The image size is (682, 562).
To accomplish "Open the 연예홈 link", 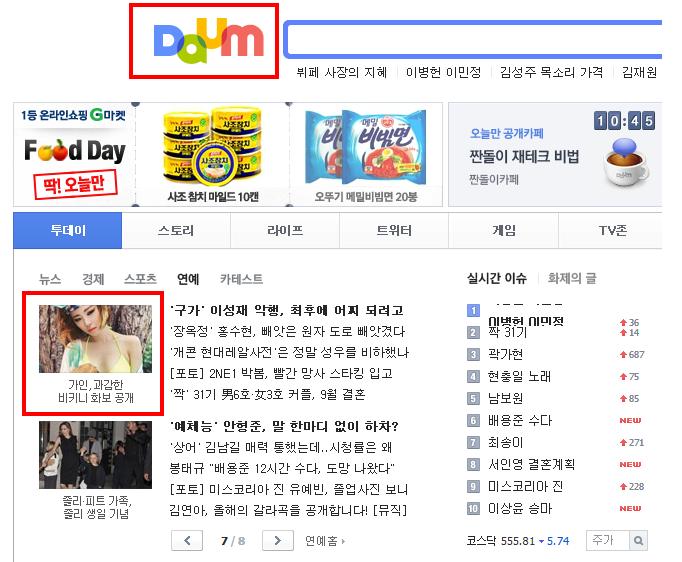I will pyautogui.click(x=324, y=541).
